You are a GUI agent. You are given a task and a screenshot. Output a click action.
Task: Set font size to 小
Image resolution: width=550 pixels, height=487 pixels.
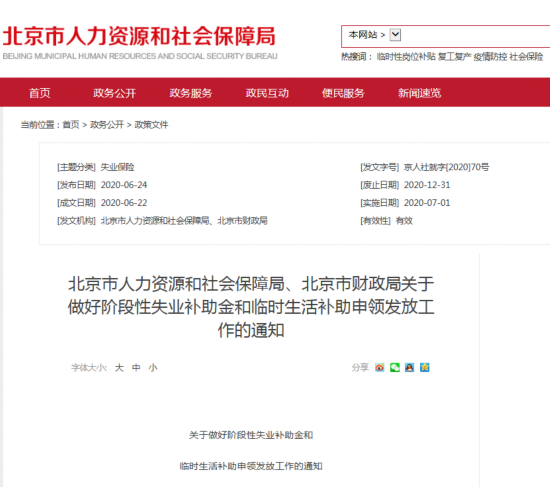pos(153,368)
